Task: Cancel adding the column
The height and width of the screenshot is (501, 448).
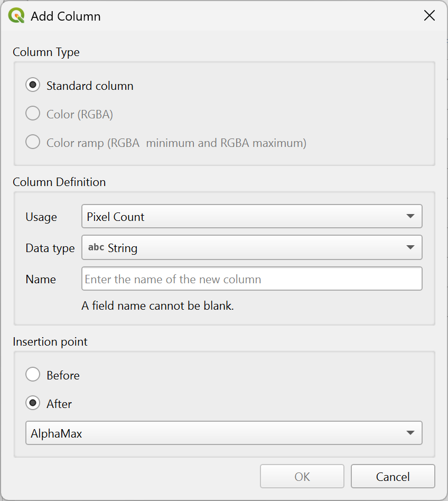Action: click(x=393, y=477)
